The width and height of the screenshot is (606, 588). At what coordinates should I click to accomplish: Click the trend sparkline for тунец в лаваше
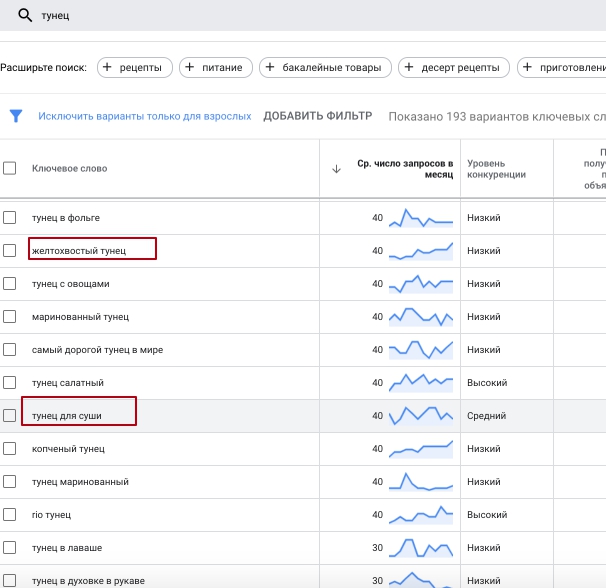pyautogui.click(x=421, y=548)
